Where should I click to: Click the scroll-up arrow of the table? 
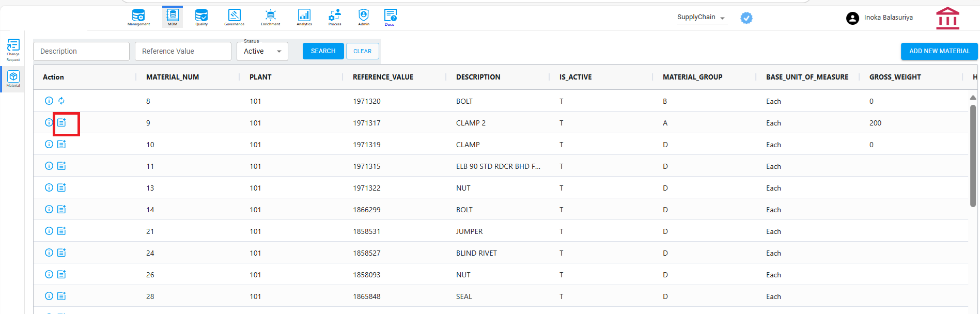point(973,98)
